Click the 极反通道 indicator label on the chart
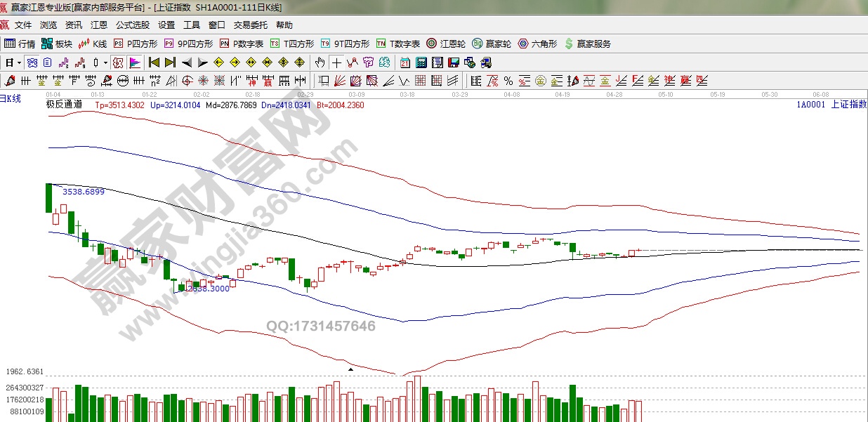This screenshot has width=868, height=422. pos(64,105)
